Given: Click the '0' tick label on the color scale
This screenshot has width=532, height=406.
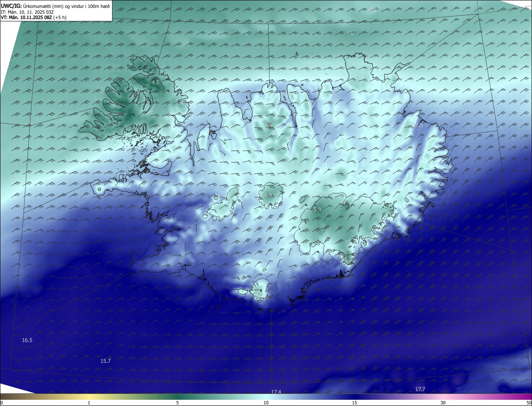Looking at the screenshot, I should [2, 403].
